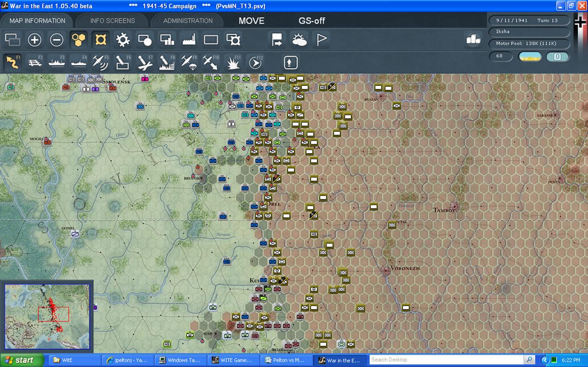Screen dimensions: 588x367
Task: Open the weather sun-and-cloud icon
Action: [x=300, y=40]
